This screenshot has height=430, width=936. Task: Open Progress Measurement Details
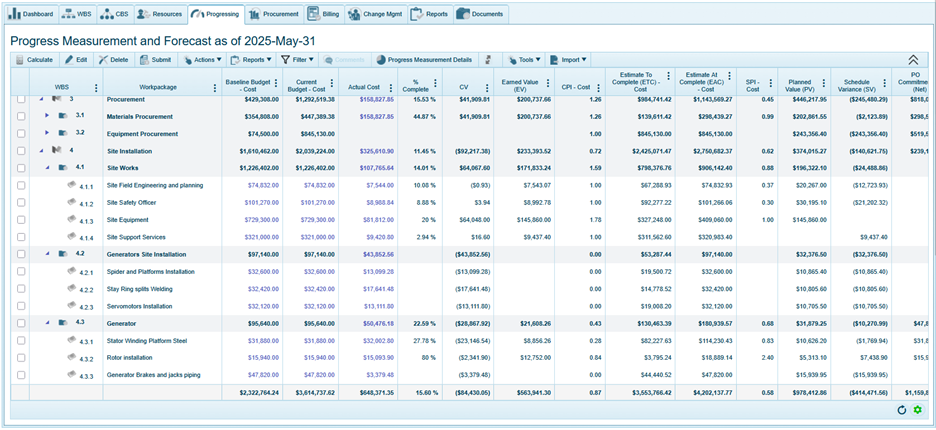click(424, 60)
